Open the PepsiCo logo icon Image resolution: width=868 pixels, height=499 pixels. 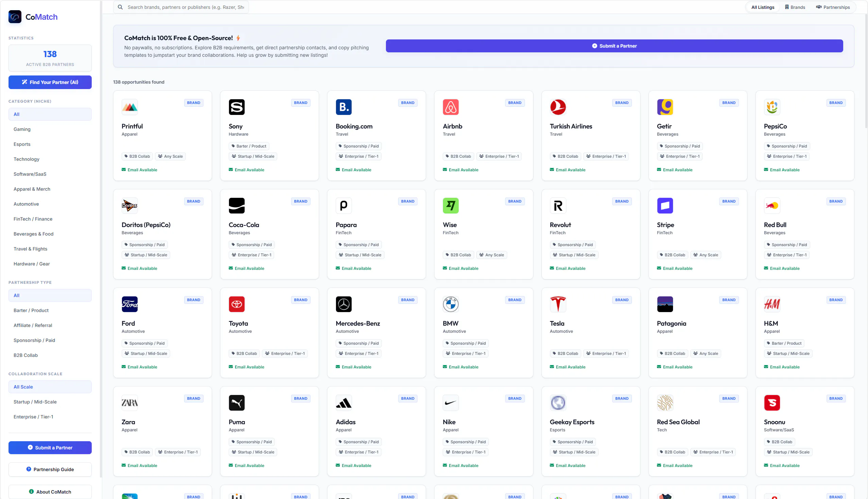pyautogui.click(x=772, y=107)
